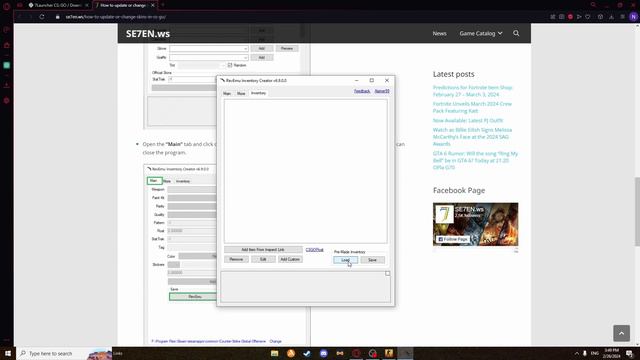
Task: Toggle the Random checkbox in the background screenshot
Action: 230,65
